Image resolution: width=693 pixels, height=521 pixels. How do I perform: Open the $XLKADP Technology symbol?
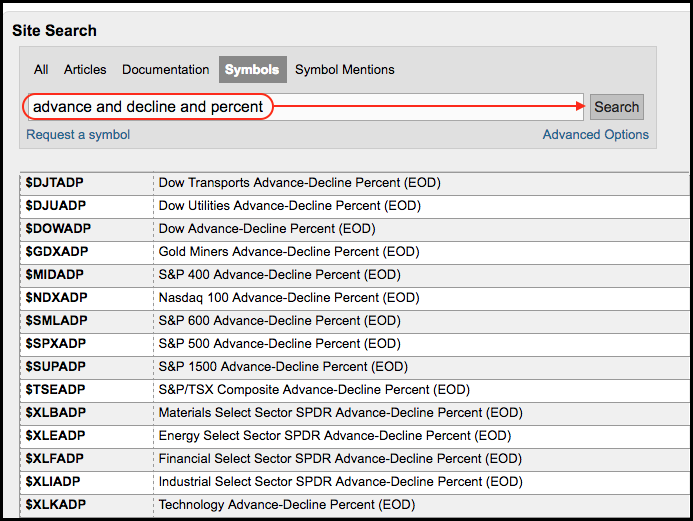56,504
